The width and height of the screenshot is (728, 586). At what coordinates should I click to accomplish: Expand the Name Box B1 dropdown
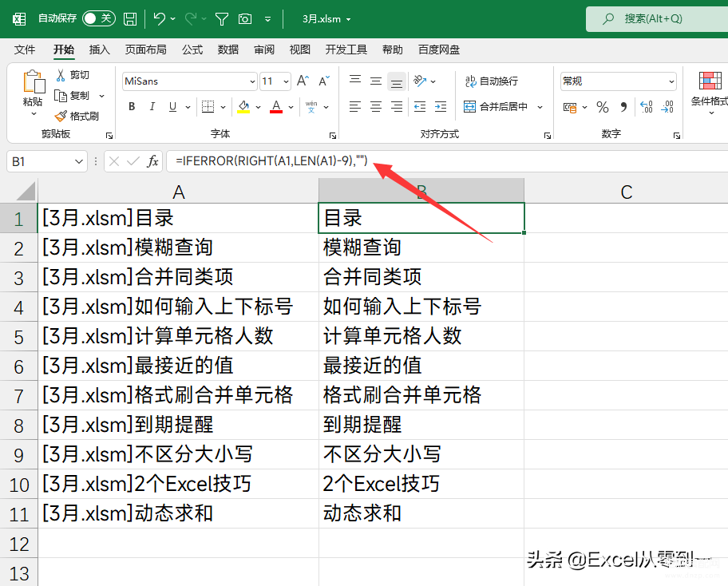pos(79,161)
